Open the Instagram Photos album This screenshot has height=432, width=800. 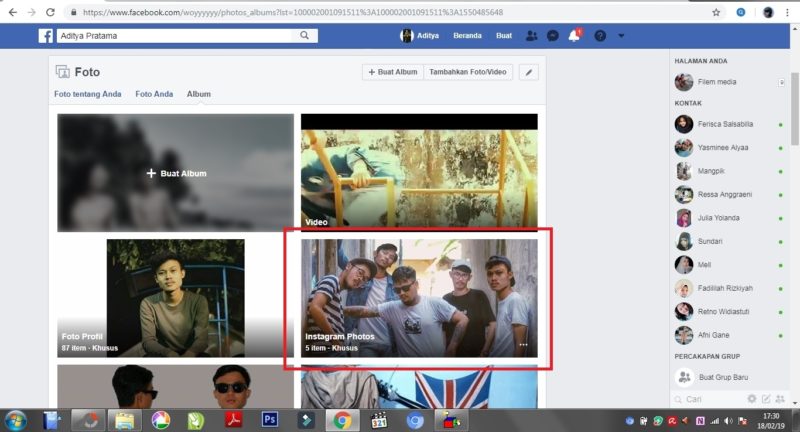point(419,298)
